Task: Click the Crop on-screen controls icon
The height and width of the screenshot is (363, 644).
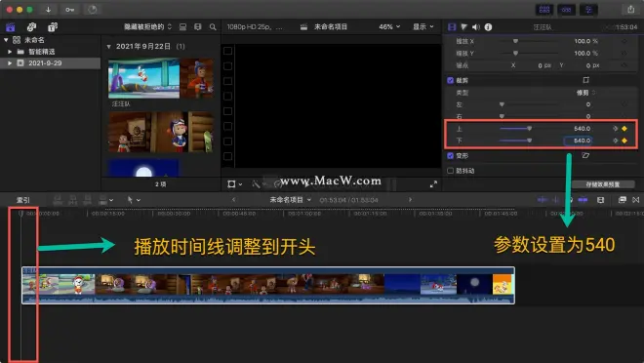Action: (x=585, y=80)
